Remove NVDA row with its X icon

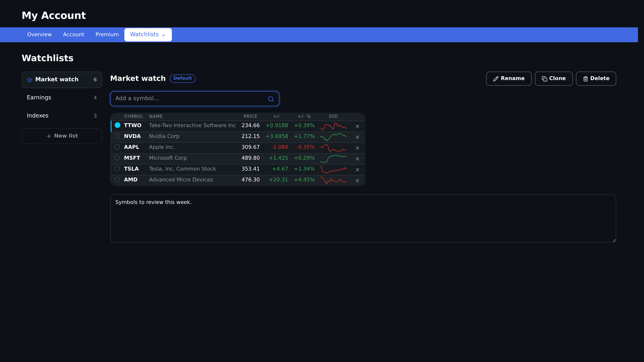pyautogui.click(x=357, y=137)
